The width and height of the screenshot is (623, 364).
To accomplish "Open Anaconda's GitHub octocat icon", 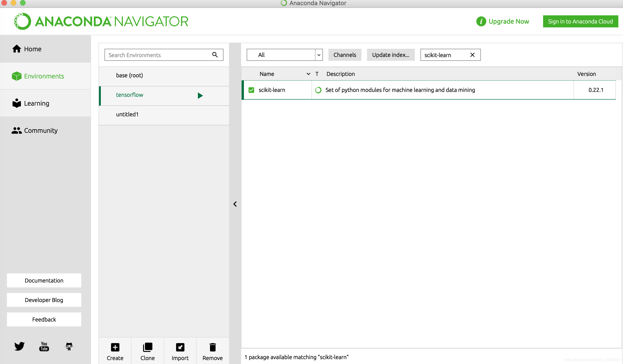I will (69, 346).
